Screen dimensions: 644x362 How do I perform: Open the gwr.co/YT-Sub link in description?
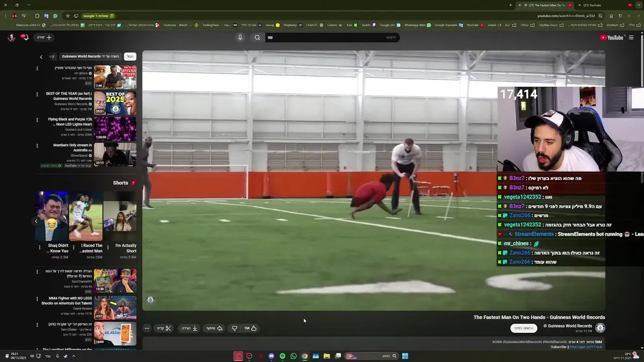586,347
